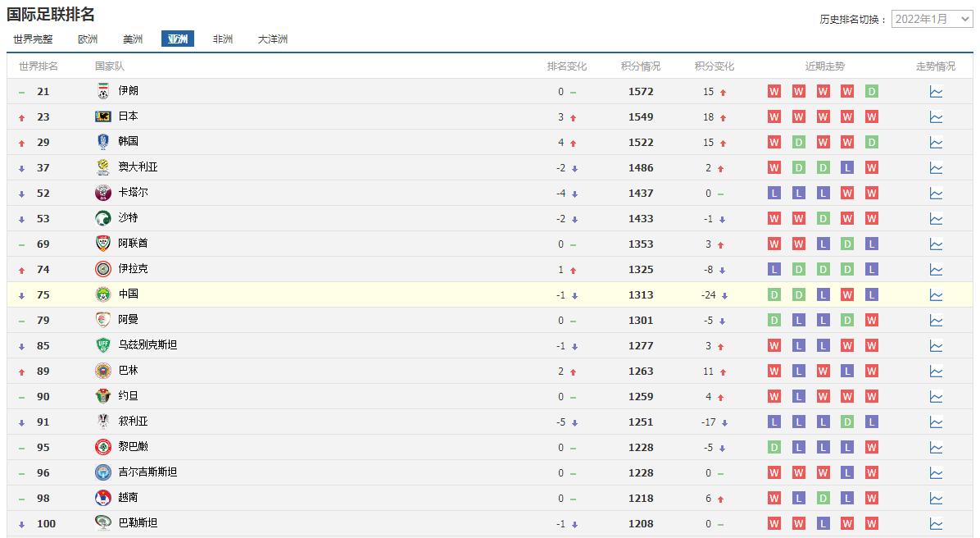Open trend chart icon for 巴林
This screenshot has width=980, height=538.
pos(936,372)
